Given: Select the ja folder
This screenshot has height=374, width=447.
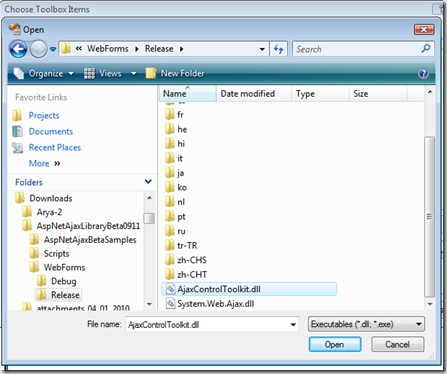Looking at the screenshot, I should 180,173.
